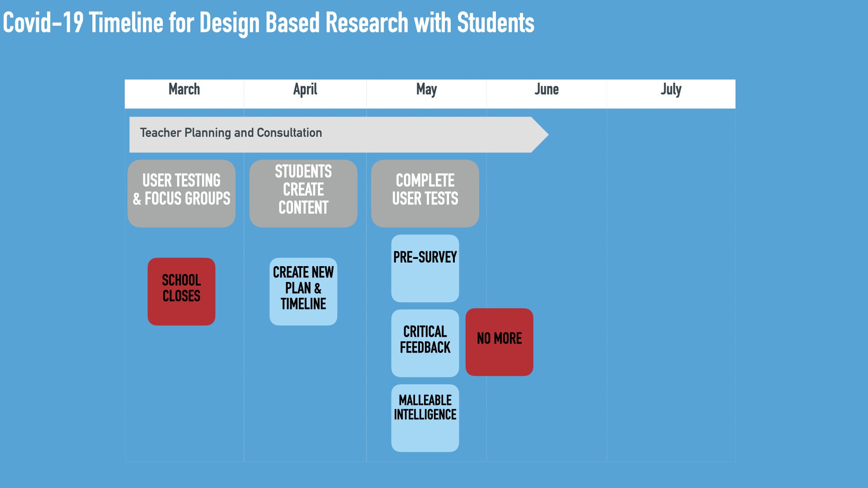Select the Students Create Content box

[x=303, y=193]
